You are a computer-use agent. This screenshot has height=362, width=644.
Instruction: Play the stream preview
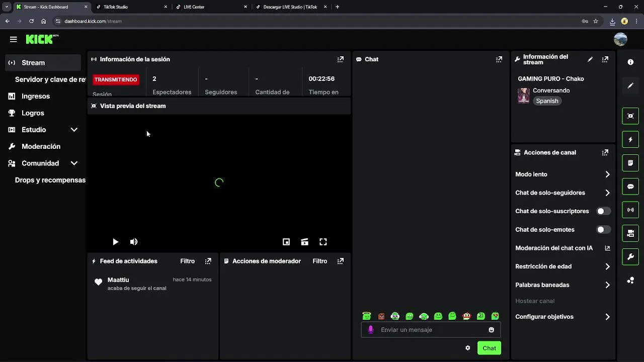pos(115,242)
